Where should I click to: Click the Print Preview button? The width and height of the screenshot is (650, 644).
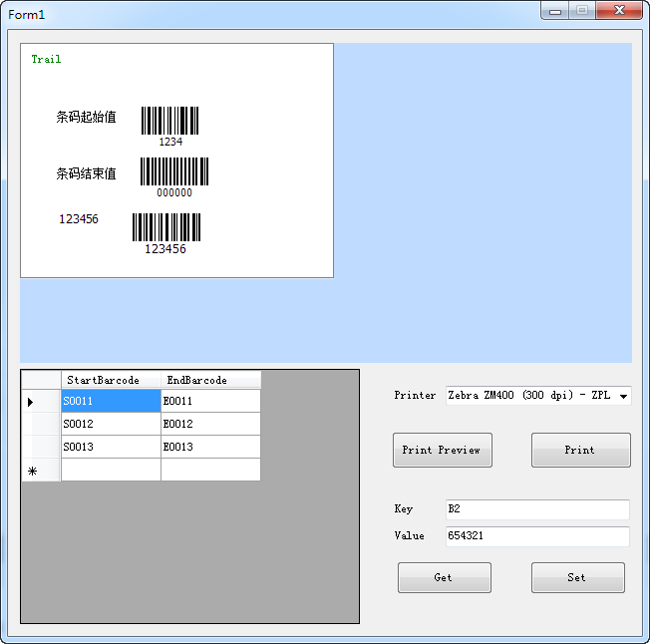pos(443,450)
